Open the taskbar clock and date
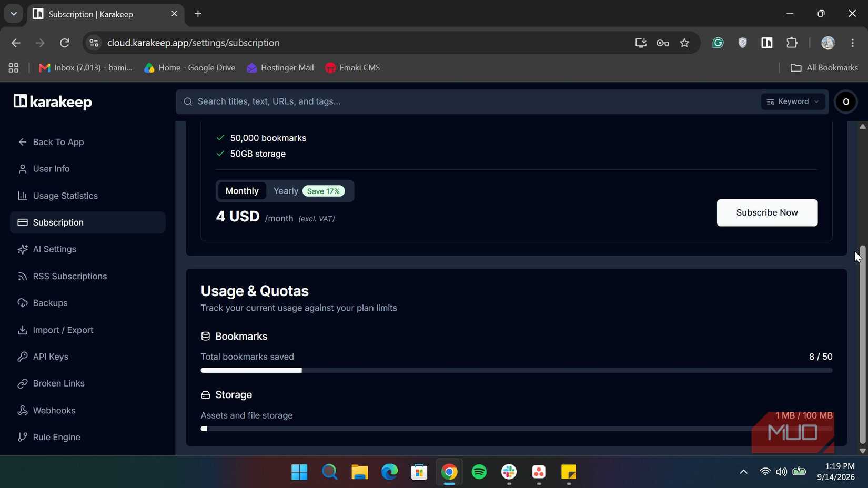Image resolution: width=868 pixels, height=488 pixels. (836, 472)
